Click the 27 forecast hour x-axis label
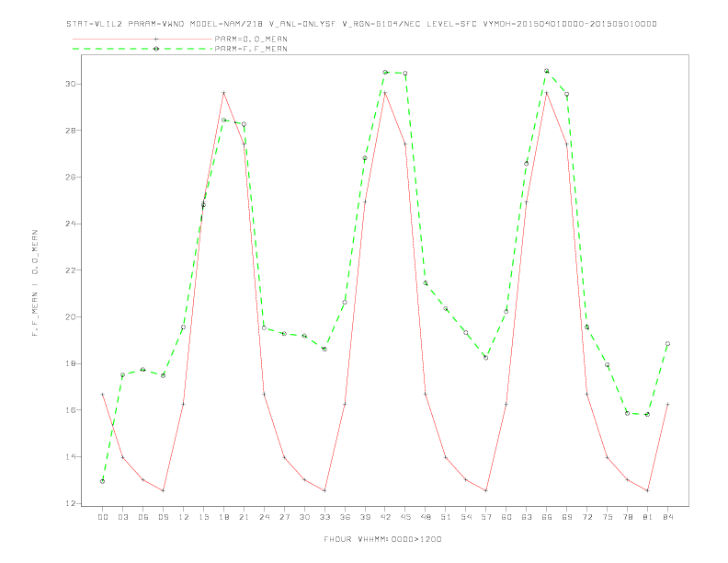 pos(284,517)
